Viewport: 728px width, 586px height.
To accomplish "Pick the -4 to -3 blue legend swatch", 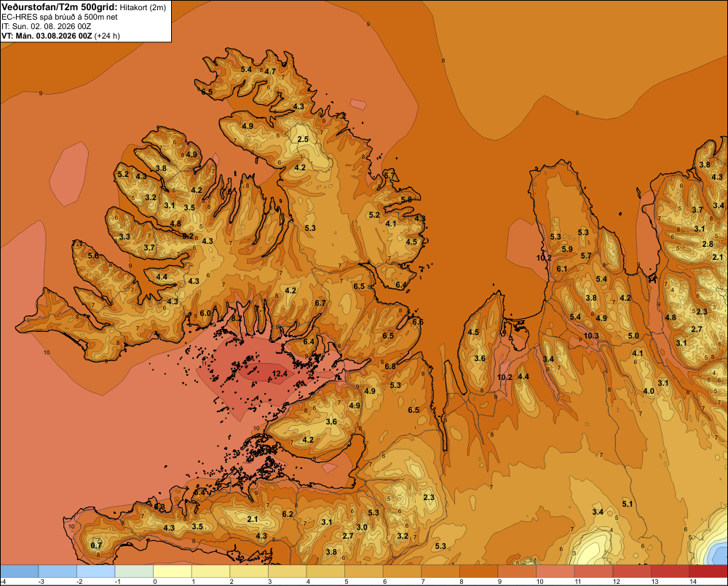I will coord(20,571).
